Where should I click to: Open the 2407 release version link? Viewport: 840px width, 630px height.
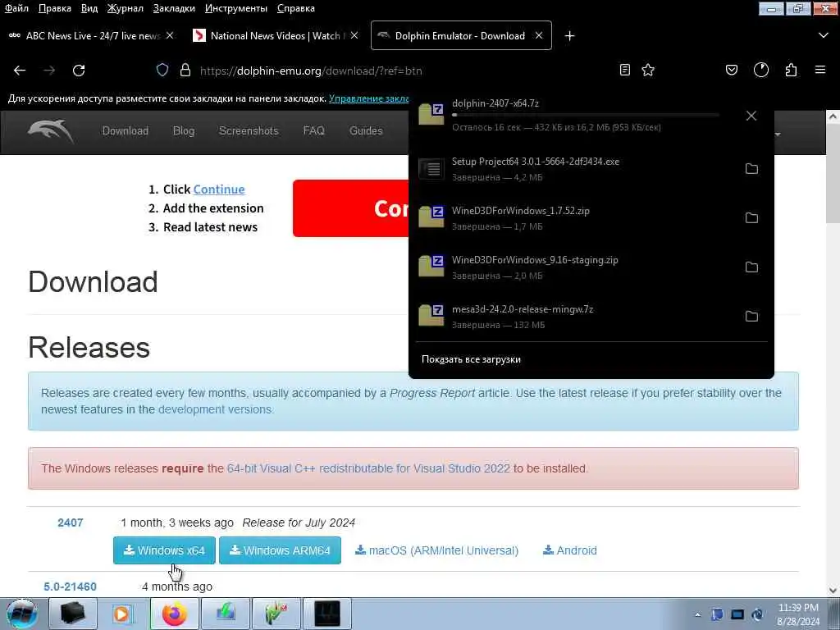[71, 523]
